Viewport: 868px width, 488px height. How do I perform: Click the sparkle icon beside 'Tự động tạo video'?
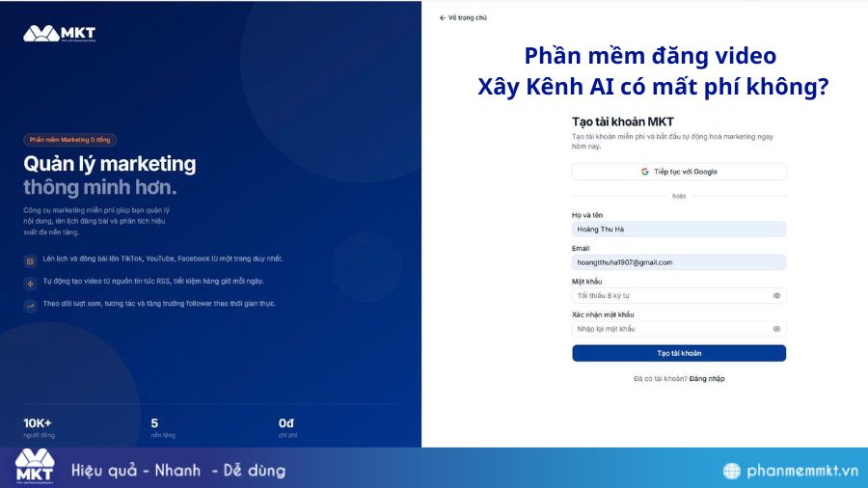click(31, 284)
